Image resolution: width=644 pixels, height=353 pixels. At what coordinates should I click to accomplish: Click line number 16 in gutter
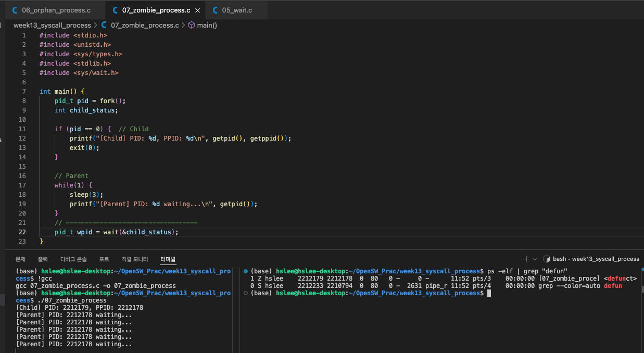coord(22,176)
